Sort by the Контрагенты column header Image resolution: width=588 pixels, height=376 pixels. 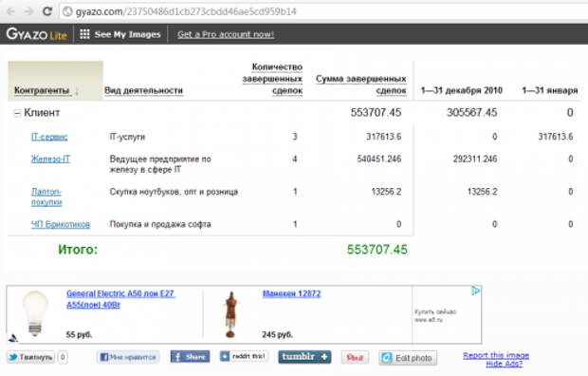tap(42, 90)
